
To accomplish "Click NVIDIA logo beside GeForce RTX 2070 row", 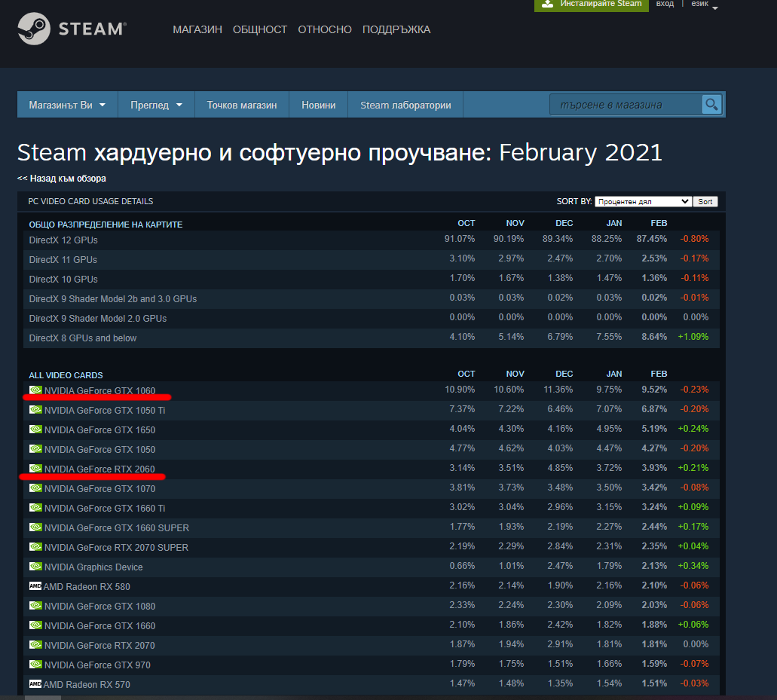I will (35, 644).
